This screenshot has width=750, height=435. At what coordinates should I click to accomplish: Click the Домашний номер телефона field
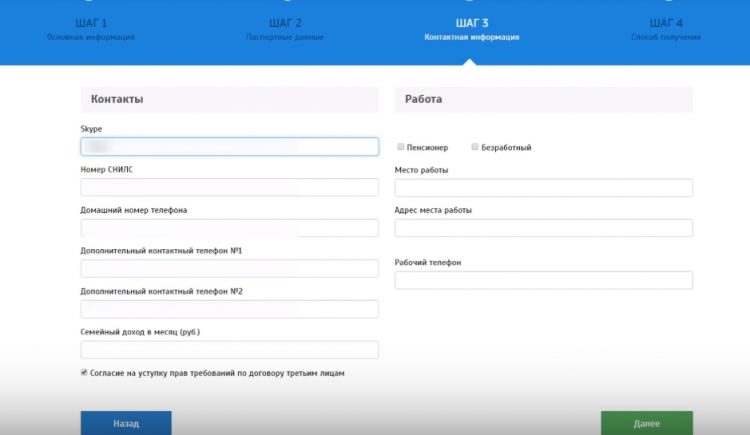[x=229, y=228]
